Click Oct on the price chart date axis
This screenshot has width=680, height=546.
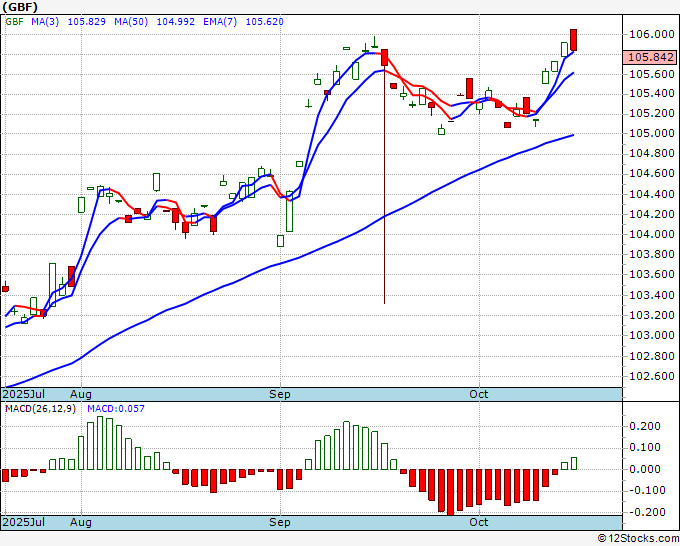point(479,394)
